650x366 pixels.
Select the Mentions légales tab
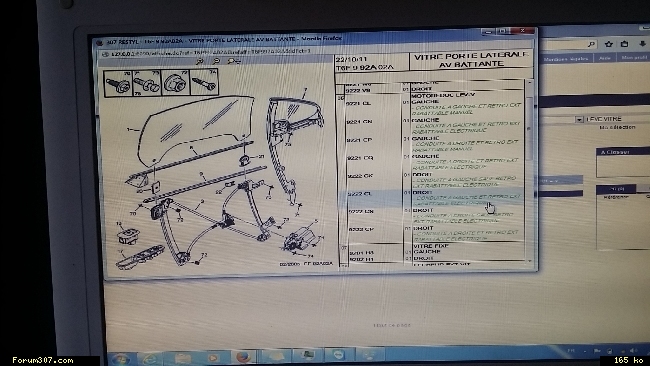[x=566, y=59]
